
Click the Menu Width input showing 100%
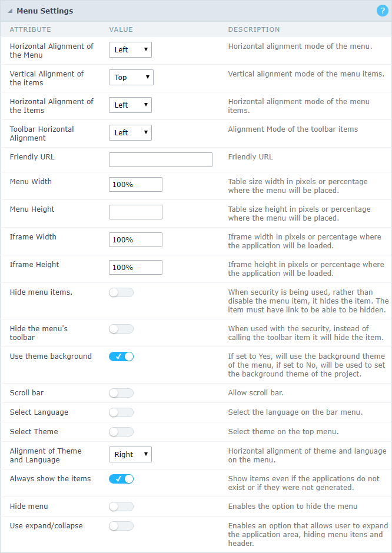coord(135,184)
